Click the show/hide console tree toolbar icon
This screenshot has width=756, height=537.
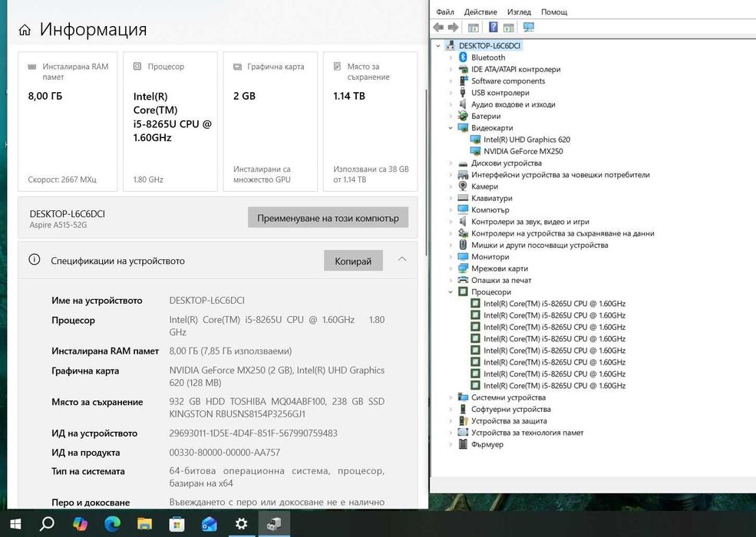point(473,28)
